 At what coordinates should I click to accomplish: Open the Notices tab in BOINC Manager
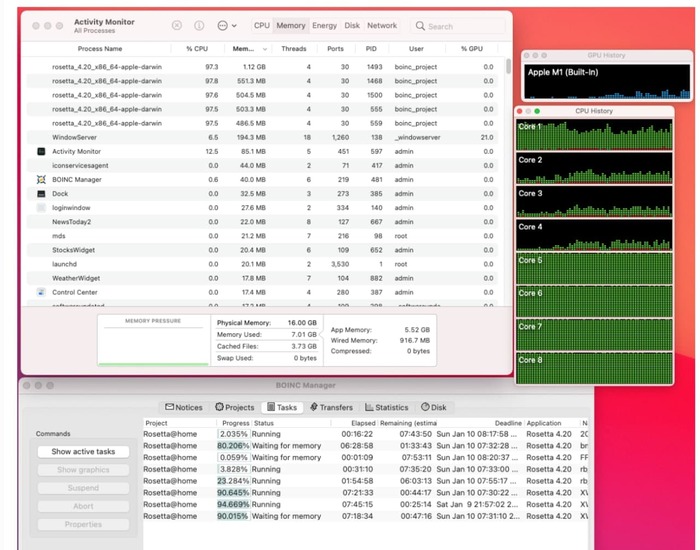184,407
